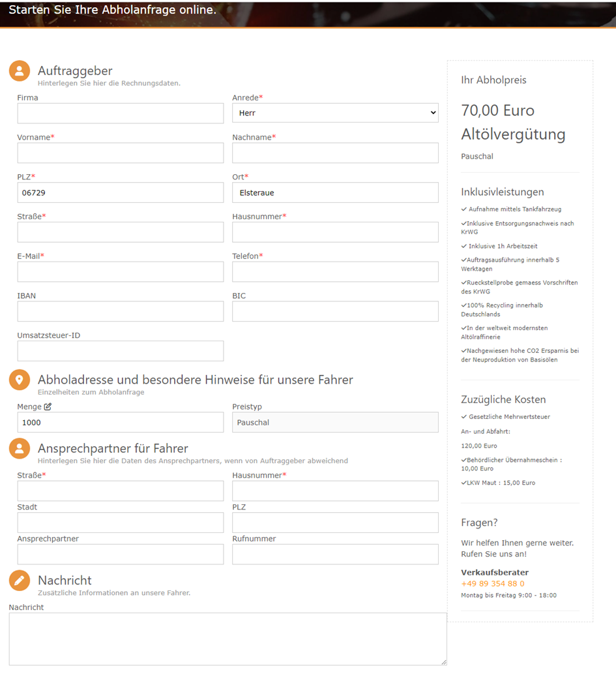Click the Ansprechpartner für Fahrer person icon

tap(20, 449)
